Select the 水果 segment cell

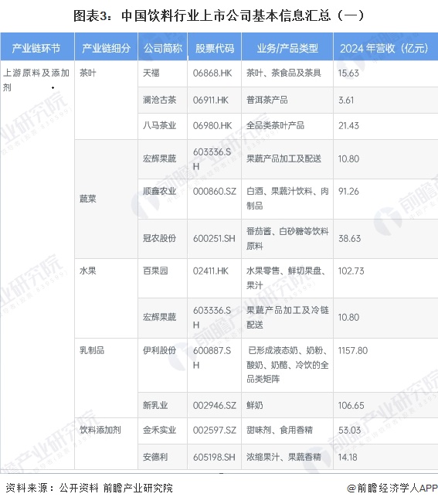[x=107, y=298]
